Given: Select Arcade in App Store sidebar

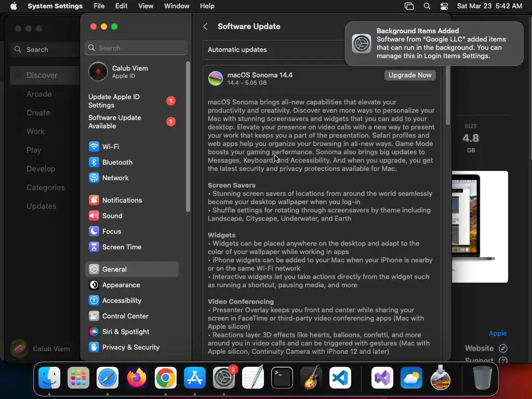Looking at the screenshot, I should pos(39,94).
